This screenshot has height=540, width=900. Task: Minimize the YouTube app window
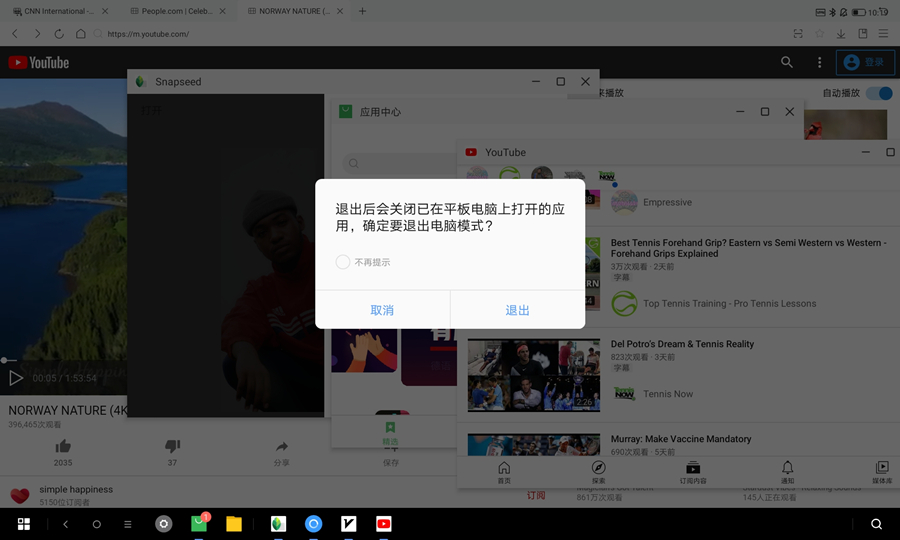pyautogui.click(x=866, y=152)
